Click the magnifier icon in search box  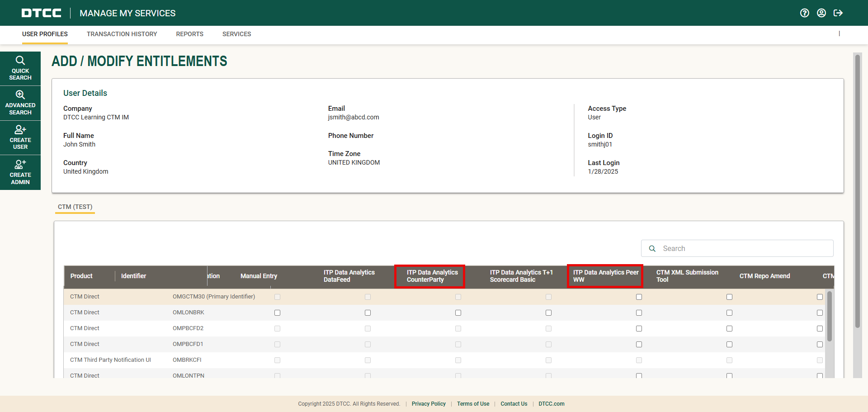click(x=652, y=249)
